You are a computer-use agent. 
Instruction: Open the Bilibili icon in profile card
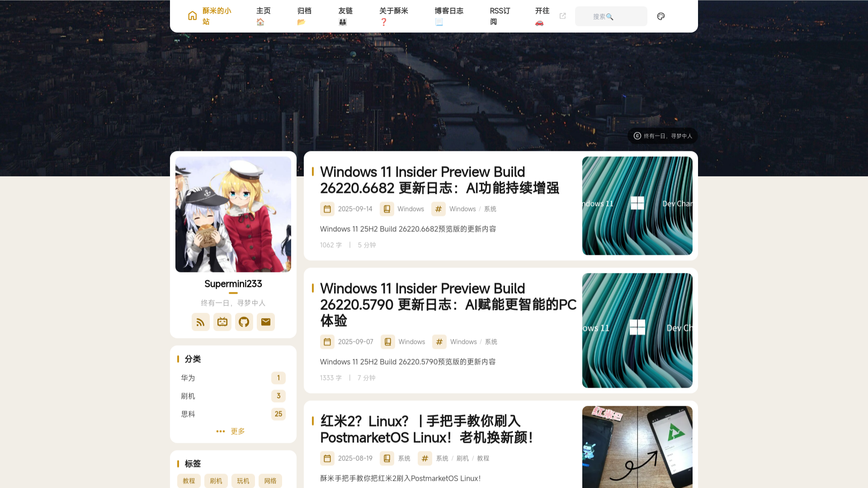(x=222, y=322)
